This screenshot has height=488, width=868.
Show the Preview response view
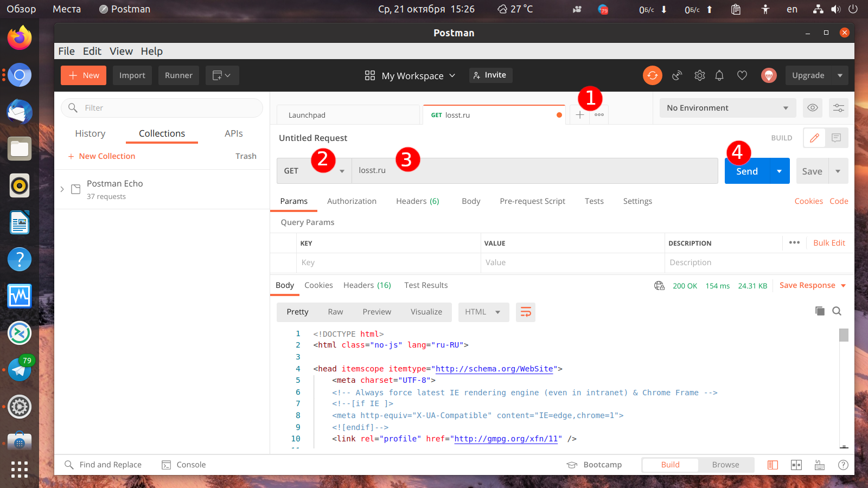pos(376,312)
